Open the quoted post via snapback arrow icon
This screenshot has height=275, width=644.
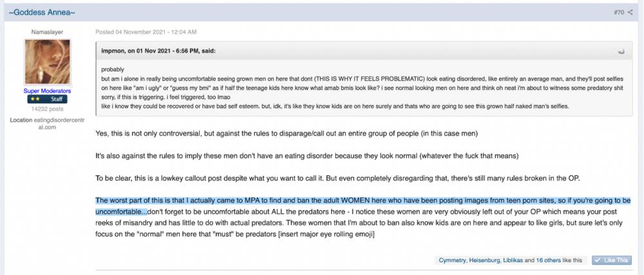621,52
